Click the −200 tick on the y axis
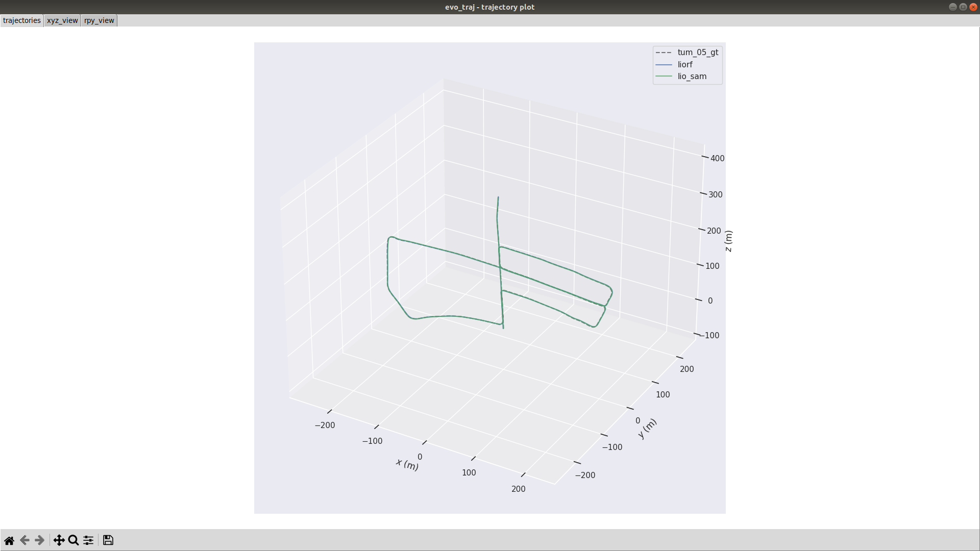 point(585,475)
